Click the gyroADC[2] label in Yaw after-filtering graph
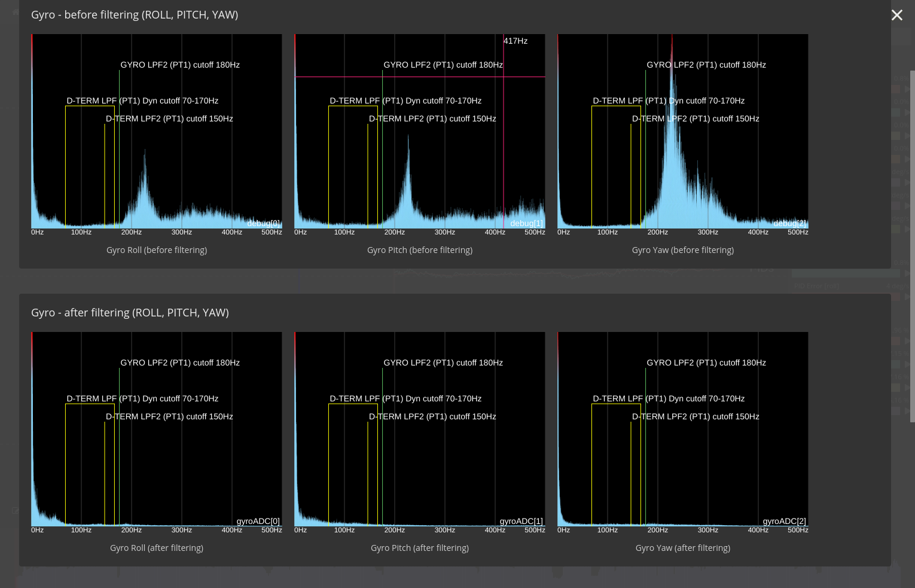915x588 pixels. 785,521
